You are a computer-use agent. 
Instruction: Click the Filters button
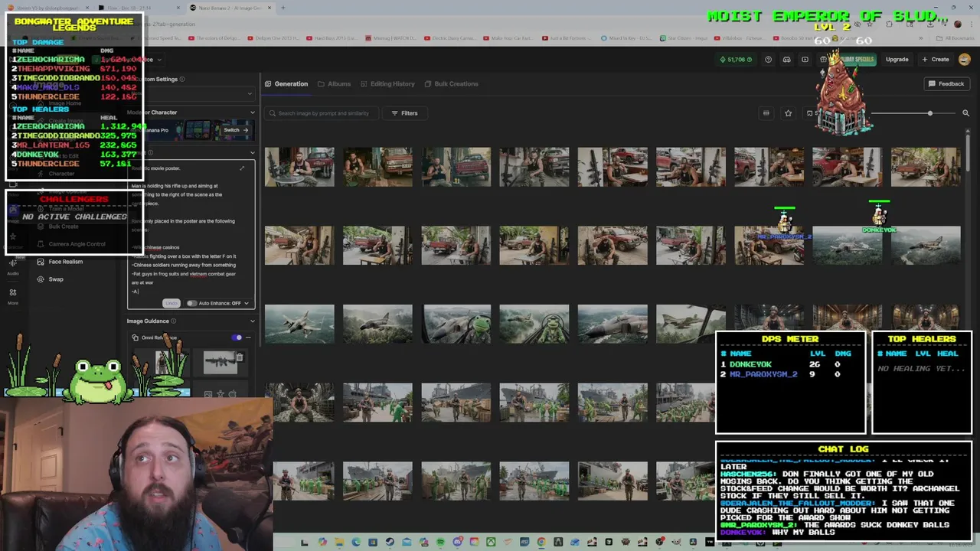coord(404,113)
